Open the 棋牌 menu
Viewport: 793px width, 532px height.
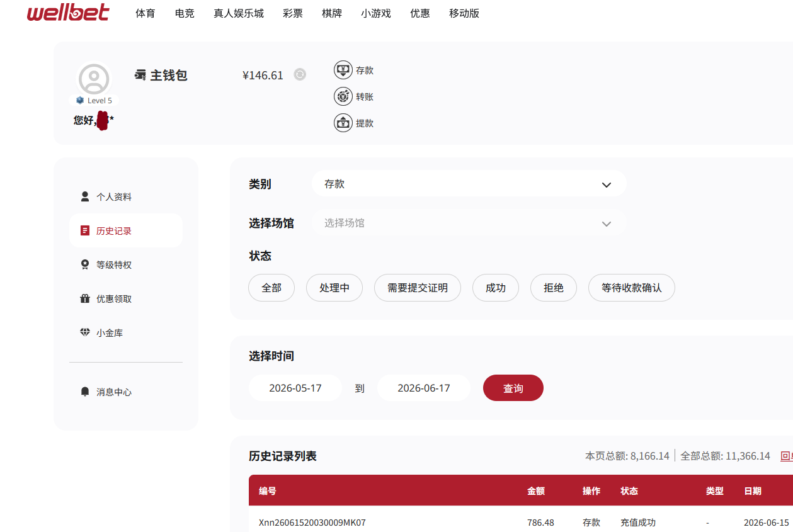click(x=332, y=13)
